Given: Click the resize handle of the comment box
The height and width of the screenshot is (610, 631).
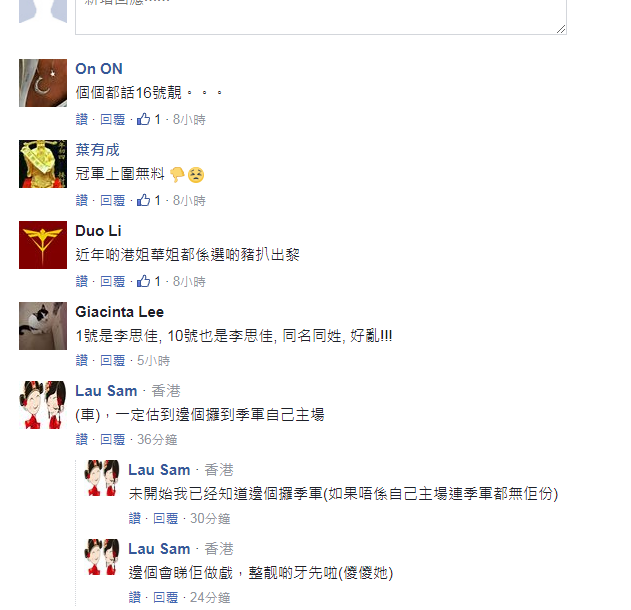Looking at the screenshot, I should coord(561,29).
